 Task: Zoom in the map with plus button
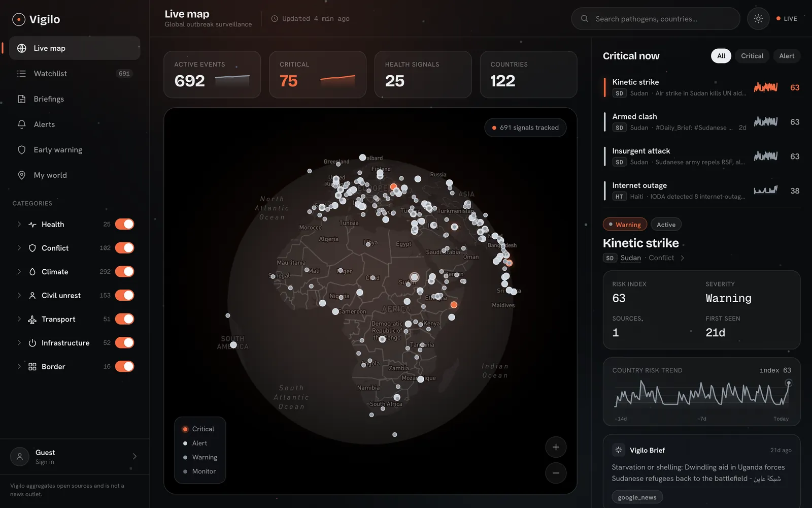(x=556, y=447)
